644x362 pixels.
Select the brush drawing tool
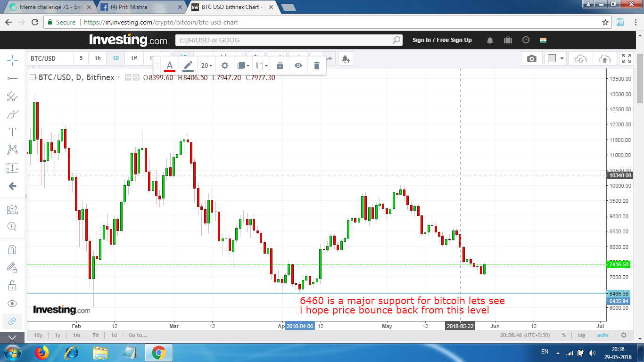(x=12, y=114)
